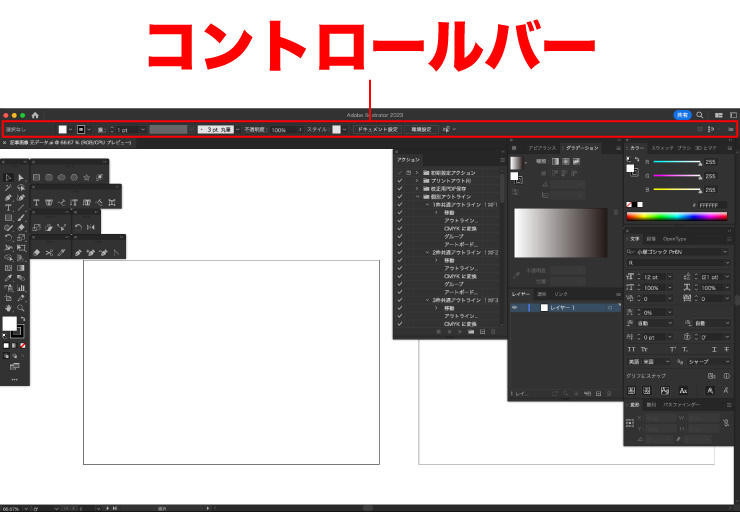This screenshot has width=740, height=512.
Task: Toggle checkmark for 校正用PDF保存 action set
Action: 400,189
